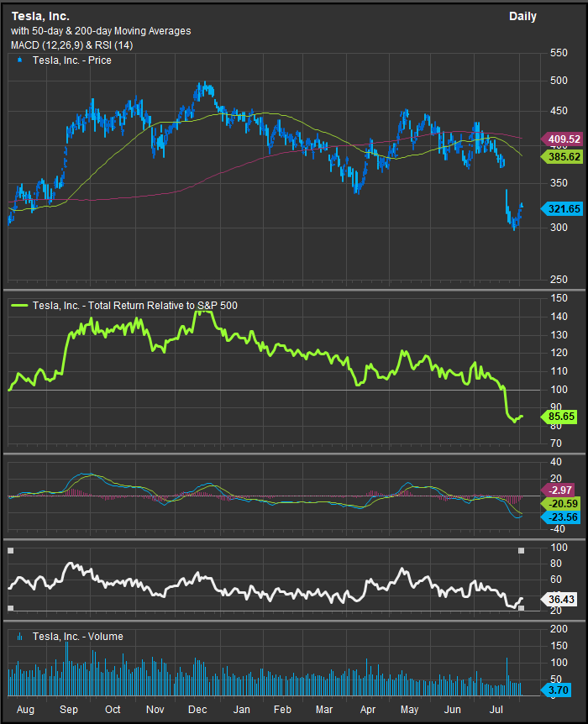Click the May month label on the axis
This screenshot has height=724, width=588.
[x=409, y=709]
